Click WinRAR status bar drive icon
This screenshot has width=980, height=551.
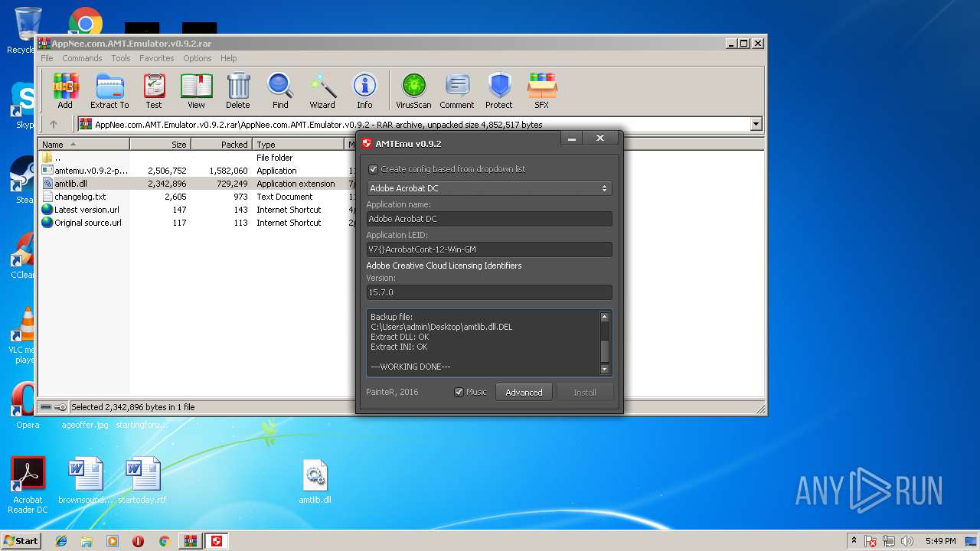click(46, 407)
